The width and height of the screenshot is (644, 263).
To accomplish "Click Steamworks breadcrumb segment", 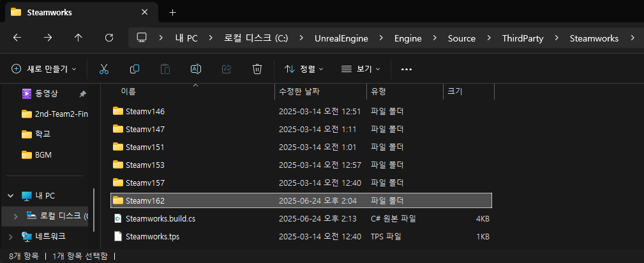I will 594,38.
